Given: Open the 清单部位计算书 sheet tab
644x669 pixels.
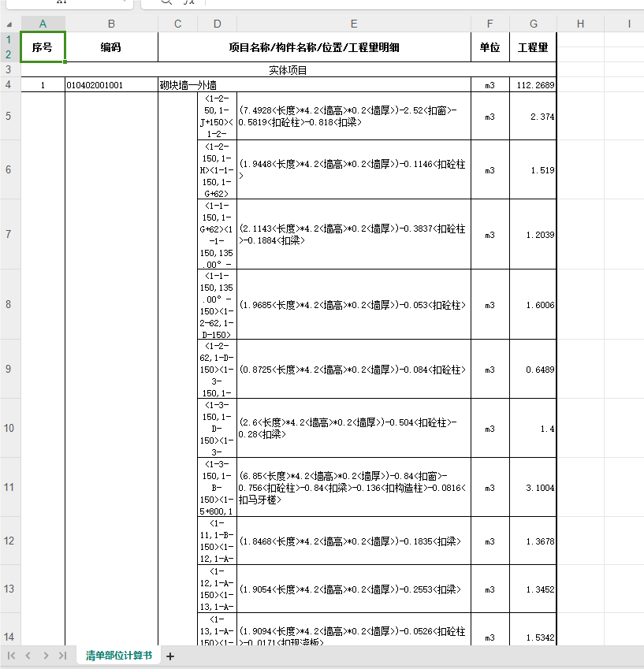Looking at the screenshot, I should coord(119,656).
